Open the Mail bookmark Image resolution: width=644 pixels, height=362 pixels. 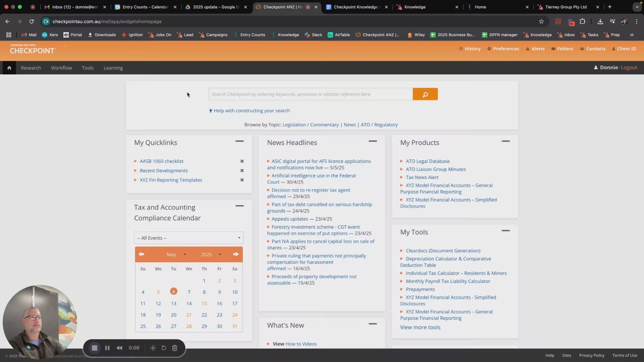(x=29, y=35)
